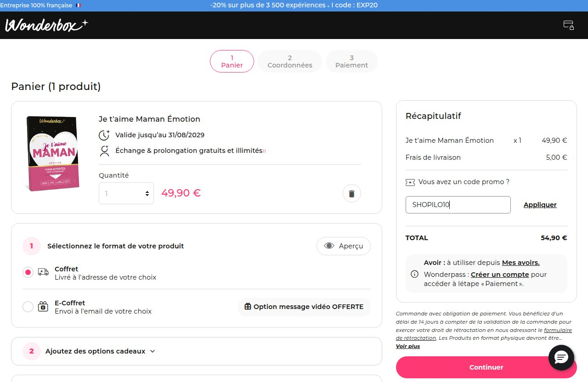Viewport: 588px width, 382px height.
Task: Click the Je t'aime Maman box thumbnail
Action: click(52, 153)
